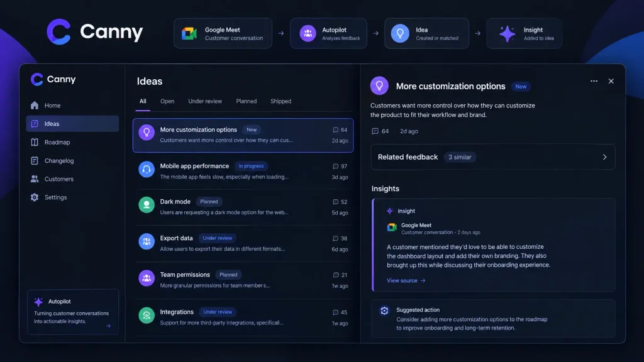Viewport: 644px width, 362px height.
Task: Click the Autopilot sparkle icon in sidebar card
Action: 38,302
